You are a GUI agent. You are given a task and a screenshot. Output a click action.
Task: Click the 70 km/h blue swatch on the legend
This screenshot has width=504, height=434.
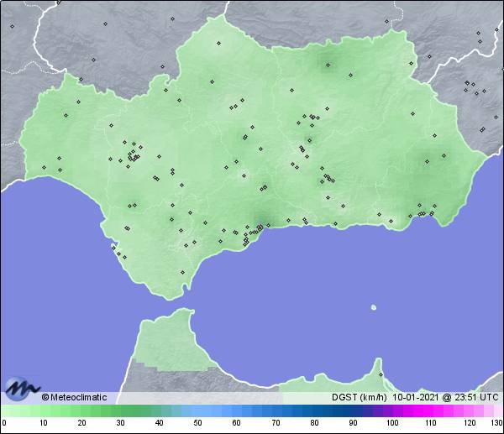pyautogui.click(x=275, y=410)
